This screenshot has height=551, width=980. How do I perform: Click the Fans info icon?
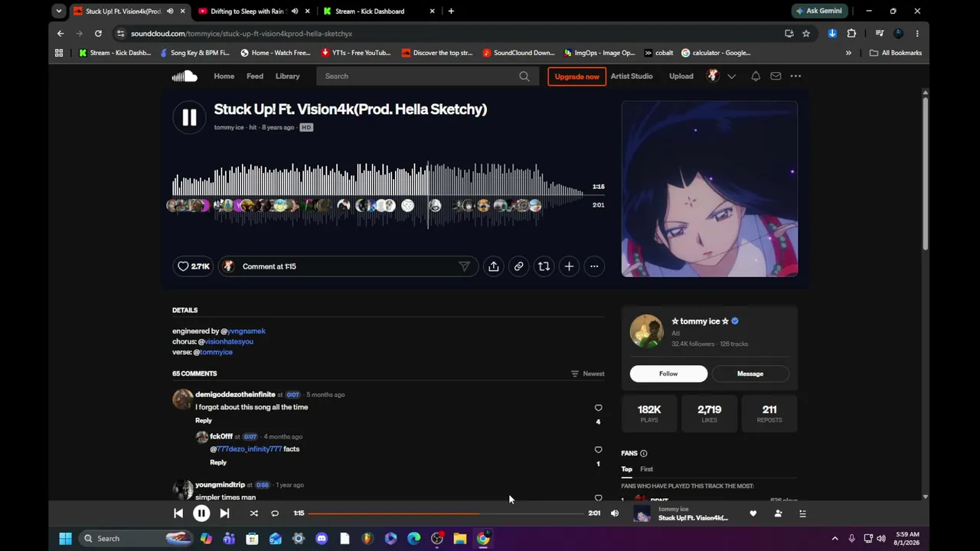[x=643, y=453]
